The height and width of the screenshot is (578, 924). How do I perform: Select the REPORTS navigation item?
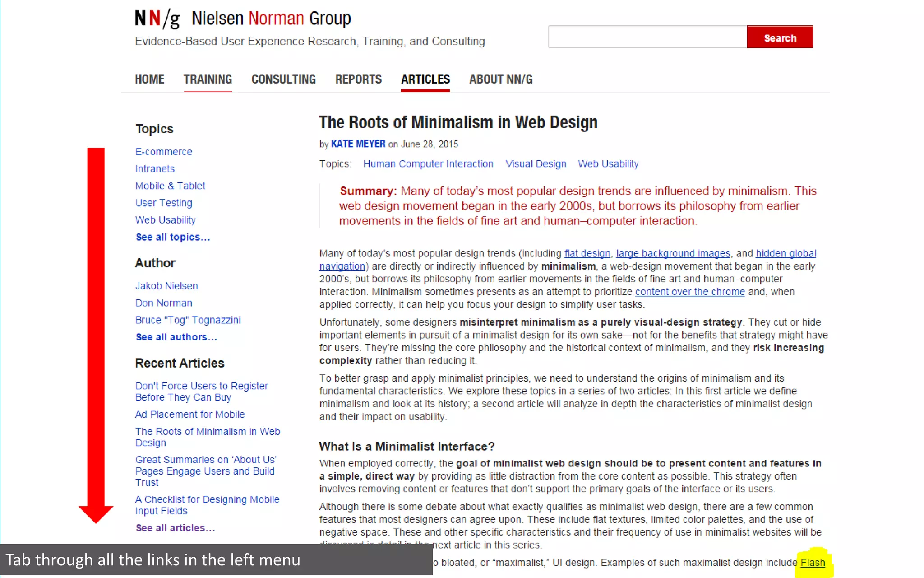(x=358, y=79)
